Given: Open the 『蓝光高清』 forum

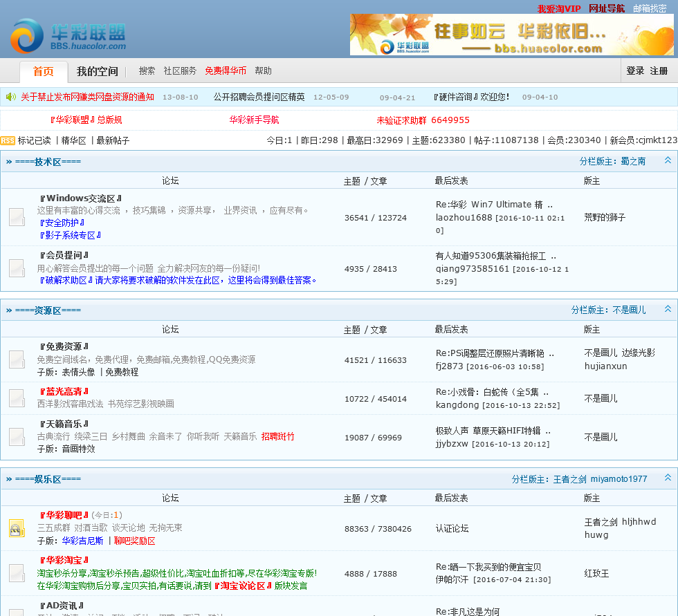Looking at the screenshot, I should click(64, 391).
